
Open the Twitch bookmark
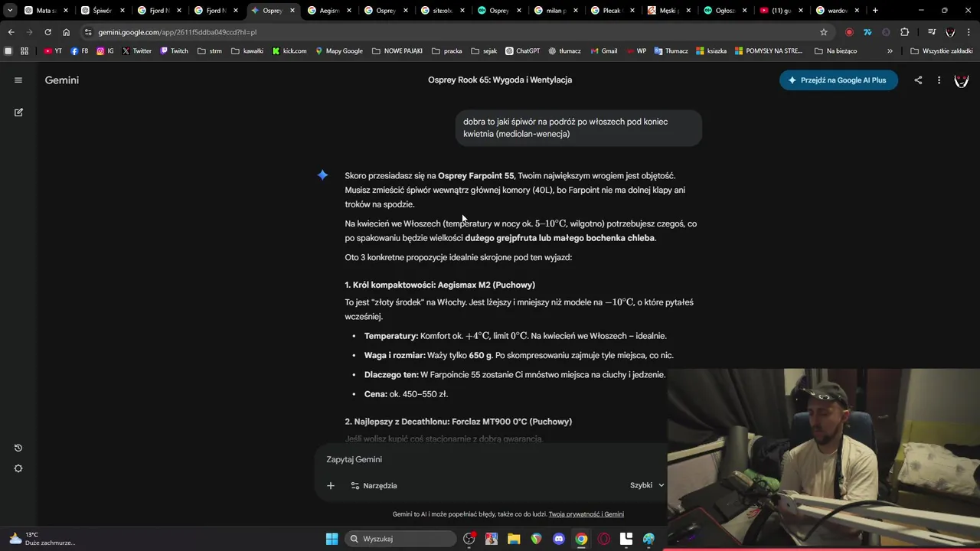[x=174, y=51]
